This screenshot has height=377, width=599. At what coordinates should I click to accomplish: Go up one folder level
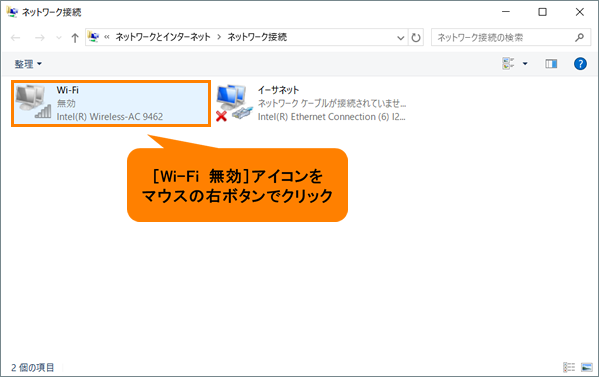(x=75, y=37)
